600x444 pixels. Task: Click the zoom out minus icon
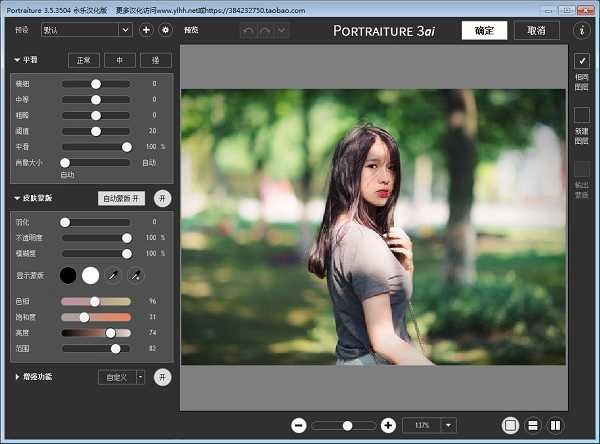[298, 425]
